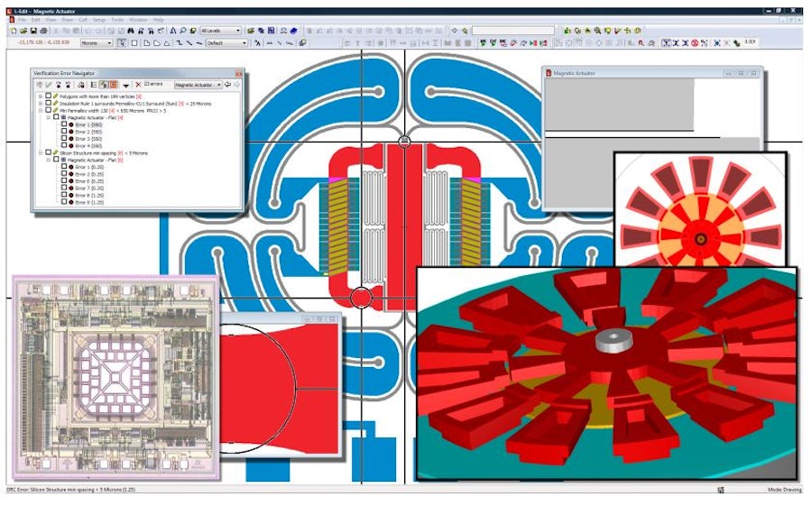Open the Default wire style dropdown
Image resolution: width=812 pixels, height=506 pixels.
coord(226,43)
